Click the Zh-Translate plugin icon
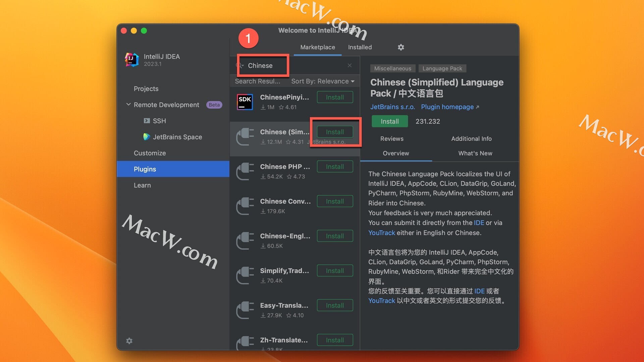This screenshot has width=644, height=362. tap(245, 343)
